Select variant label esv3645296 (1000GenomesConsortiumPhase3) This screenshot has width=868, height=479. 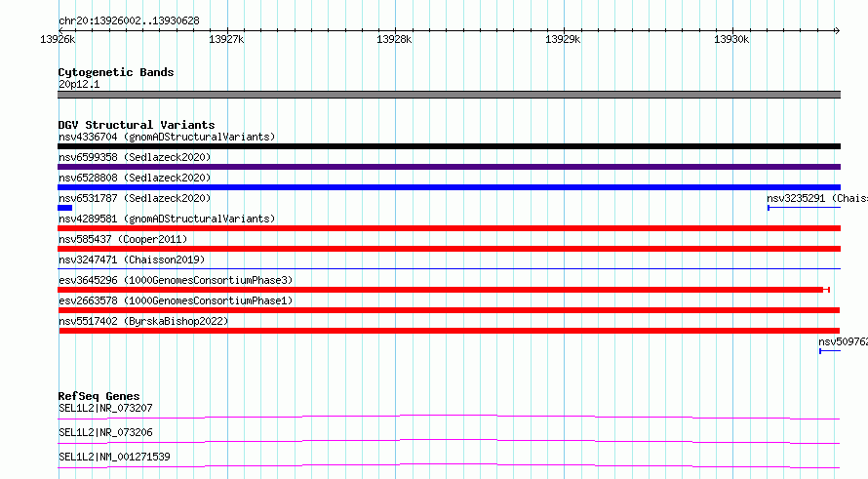176,280
